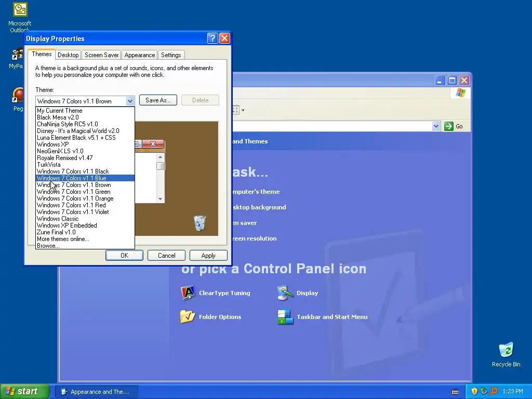Click the Appearance and Themes taskbar button
The width and height of the screenshot is (532, 399).
click(x=96, y=392)
